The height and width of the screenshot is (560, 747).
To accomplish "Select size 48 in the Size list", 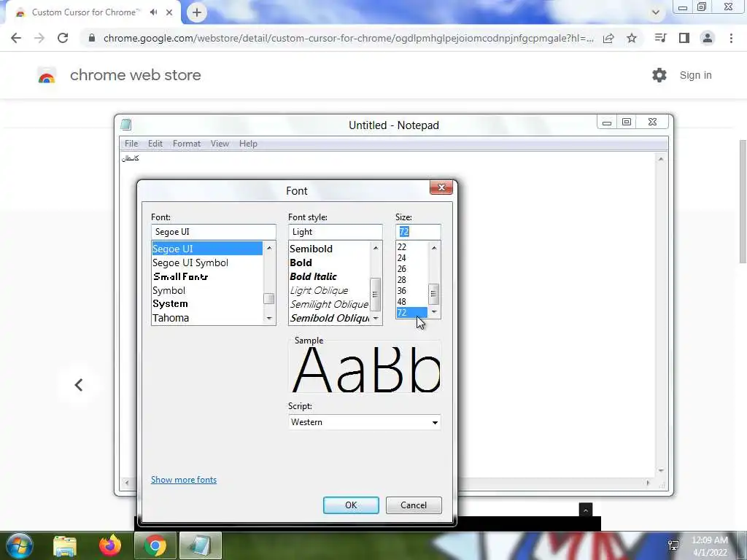I will (402, 302).
